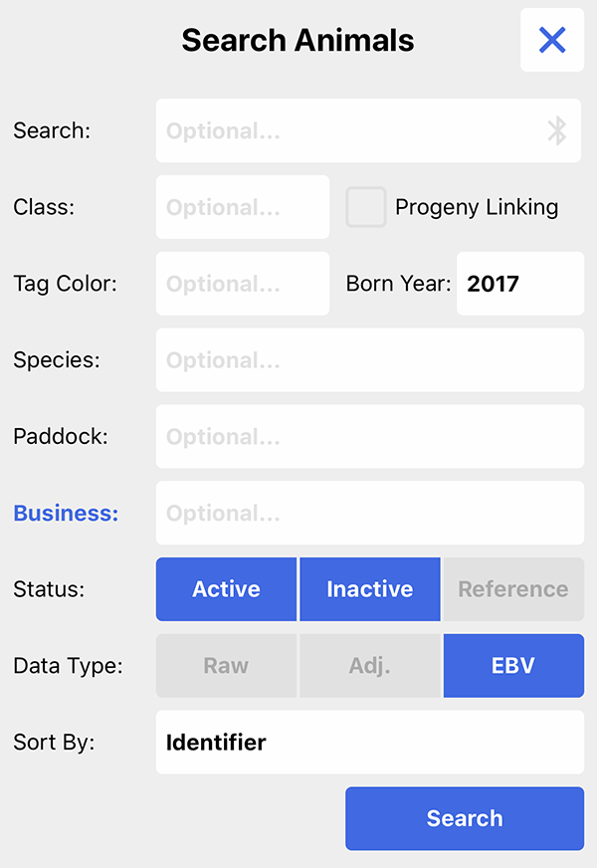The width and height of the screenshot is (597, 868).
Task: Toggle the Active status filter
Action: [x=226, y=589]
